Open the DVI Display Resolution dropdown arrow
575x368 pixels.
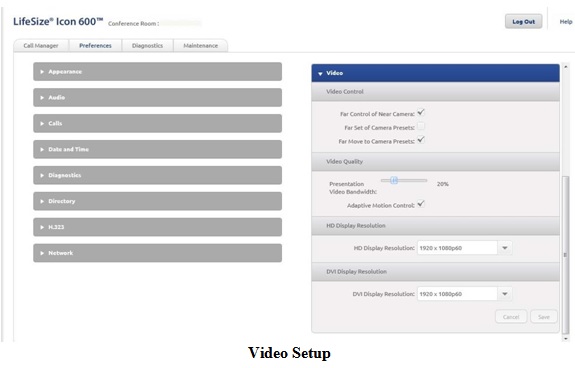pos(505,294)
